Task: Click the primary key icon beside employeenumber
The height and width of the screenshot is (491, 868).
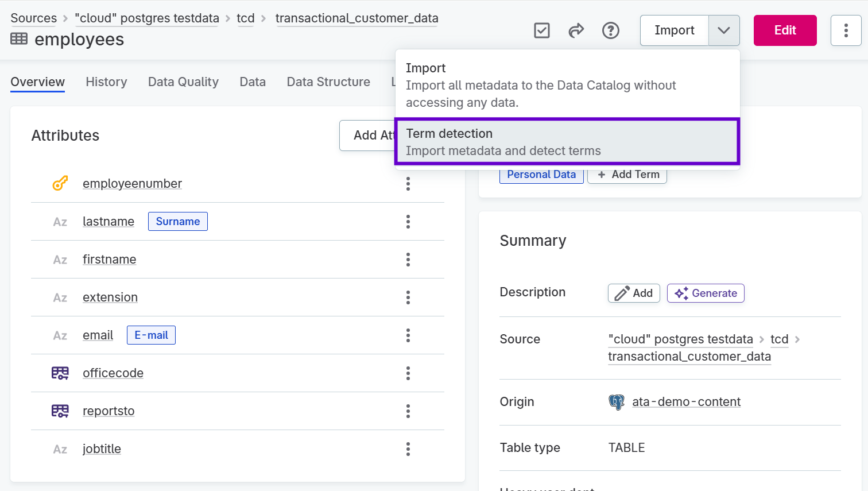Action: click(60, 183)
